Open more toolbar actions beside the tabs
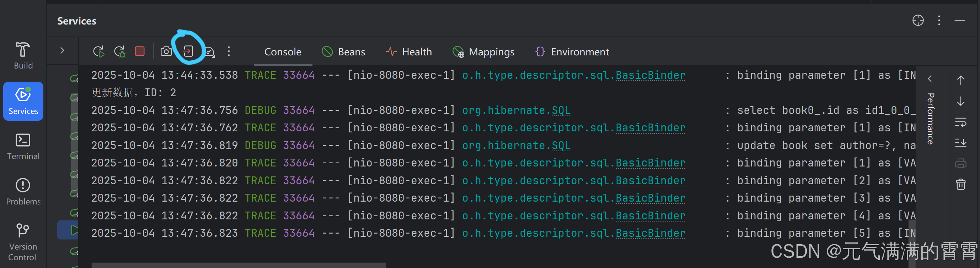 (x=229, y=51)
